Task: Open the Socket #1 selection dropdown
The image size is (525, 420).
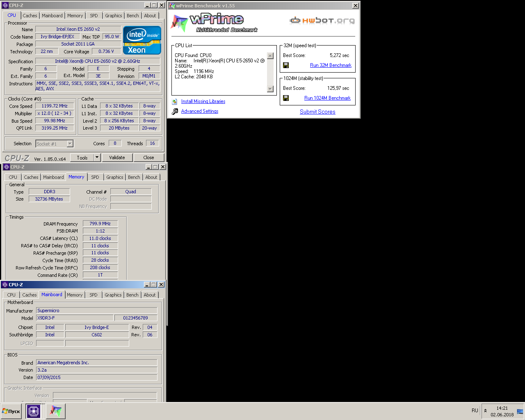Action: coord(70,144)
